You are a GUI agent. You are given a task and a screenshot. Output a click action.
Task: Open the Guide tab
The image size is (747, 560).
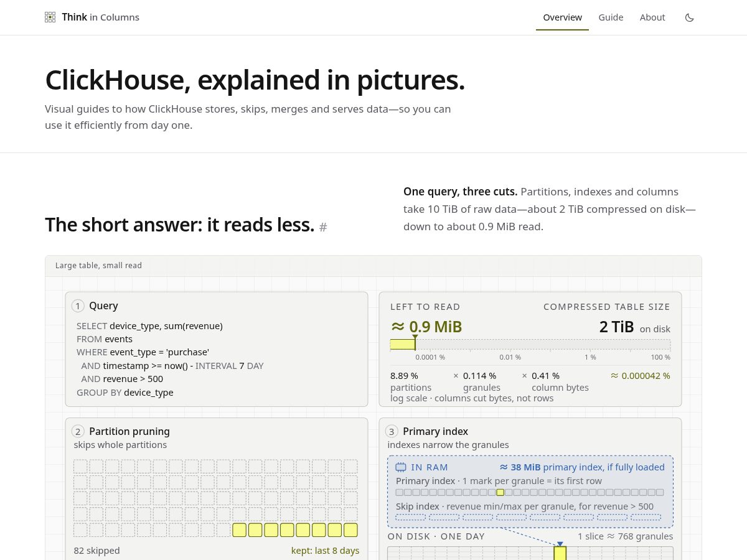tap(611, 17)
